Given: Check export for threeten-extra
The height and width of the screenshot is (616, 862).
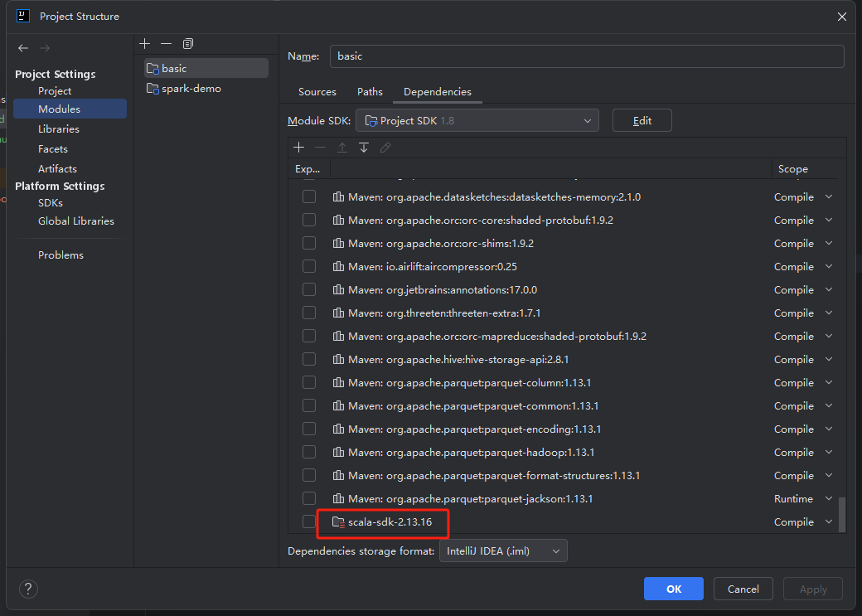Looking at the screenshot, I should (x=309, y=313).
